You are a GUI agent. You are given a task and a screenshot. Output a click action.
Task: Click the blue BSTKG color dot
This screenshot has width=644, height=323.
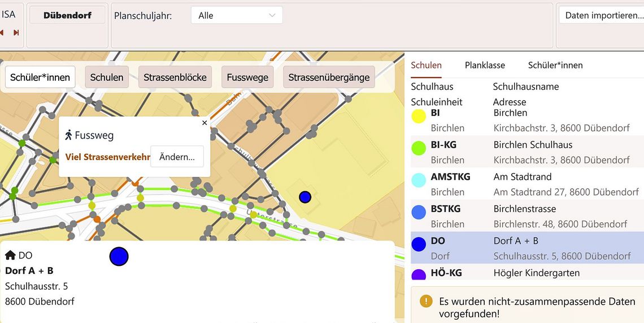419,212
